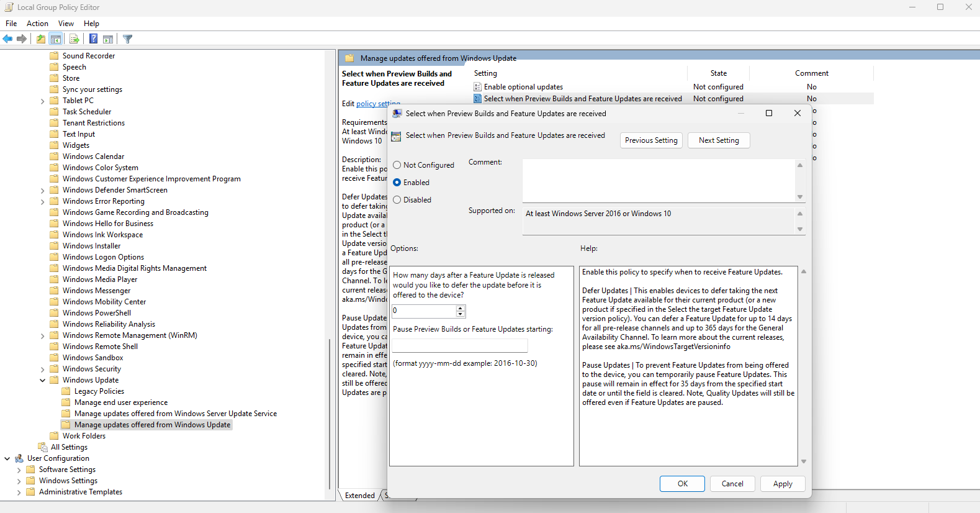Click the Previous Setting button

651,140
